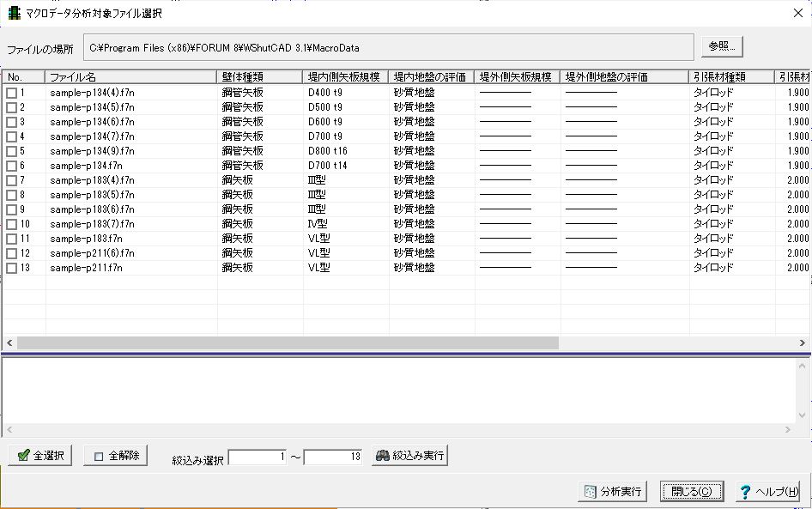The image size is (812, 509).
Task: Click the 堤外側地盤の評価 column header
Action: [x=625, y=77]
